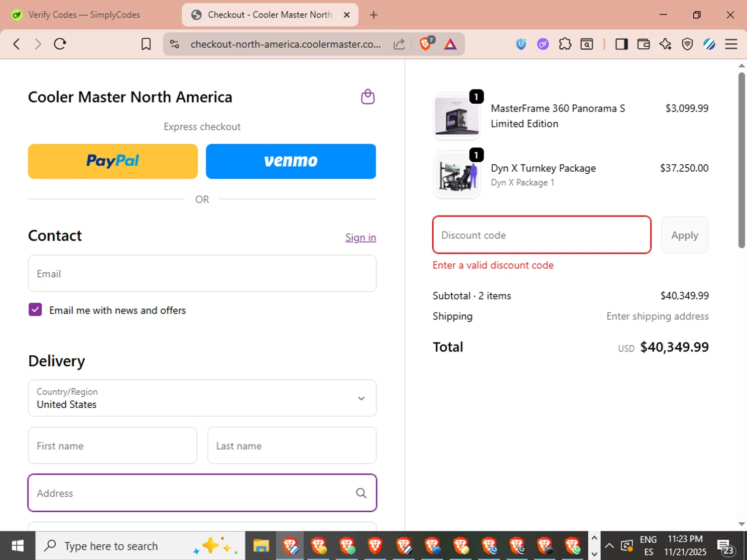Open a new browser tab
747x560 pixels.
coord(373,15)
